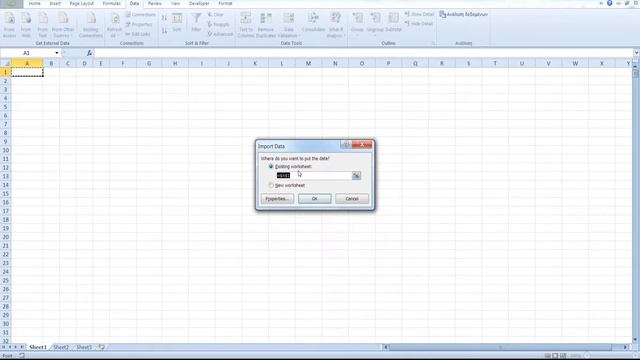
Task: Click the Subtotal icon
Action: point(393,22)
